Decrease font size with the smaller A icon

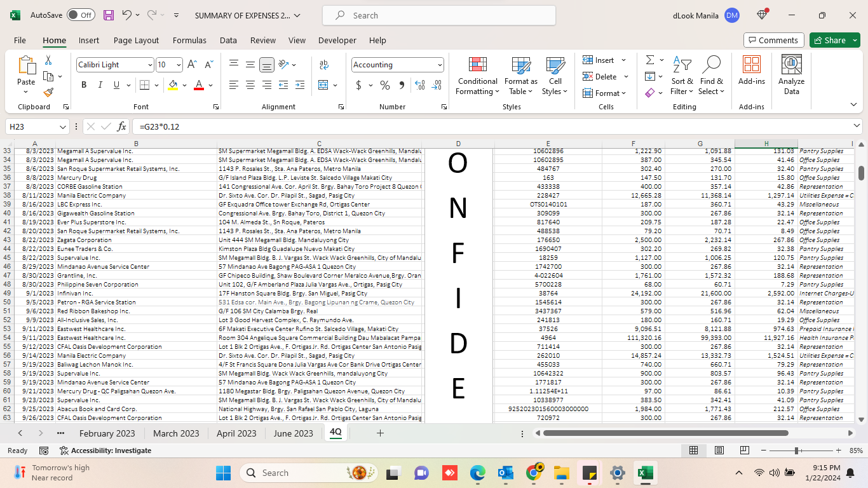209,65
